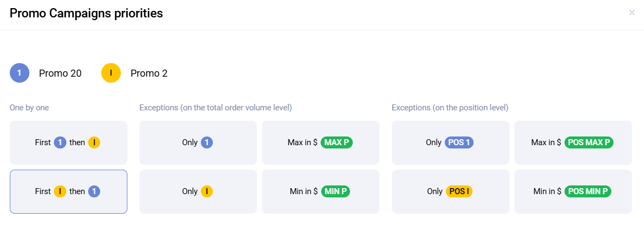
Task: Select the 'Max in $' MAX P option
Action: 320,142
